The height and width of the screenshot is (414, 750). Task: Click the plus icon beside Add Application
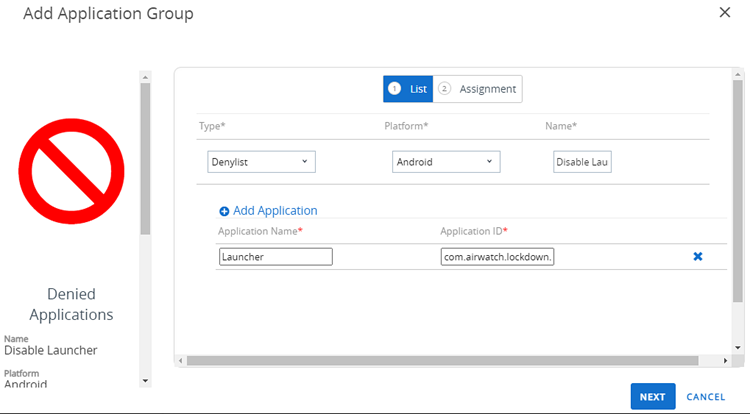[224, 211]
